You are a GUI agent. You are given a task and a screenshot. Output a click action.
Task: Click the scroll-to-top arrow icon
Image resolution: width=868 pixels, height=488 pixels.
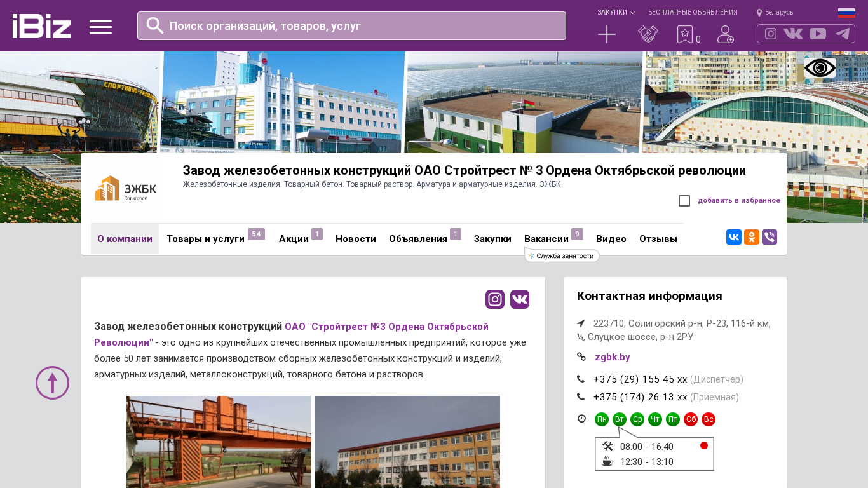(52, 383)
